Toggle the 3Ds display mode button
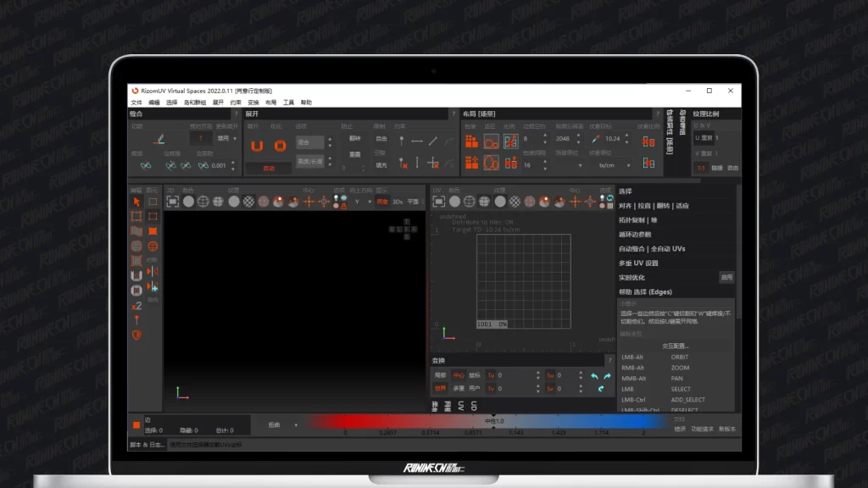The width and height of the screenshot is (868, 488). (x=397, y=202)
